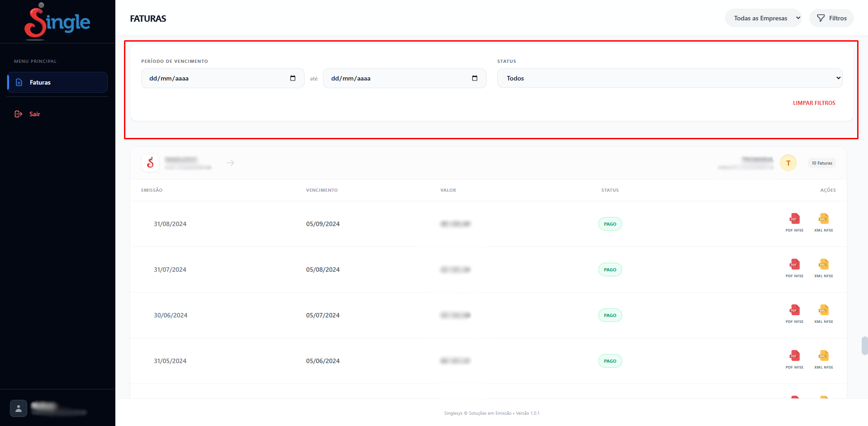This screenshot has height=426, width=868.
Task: Open calendar picker for end date
Action: [x=475, y=78]
